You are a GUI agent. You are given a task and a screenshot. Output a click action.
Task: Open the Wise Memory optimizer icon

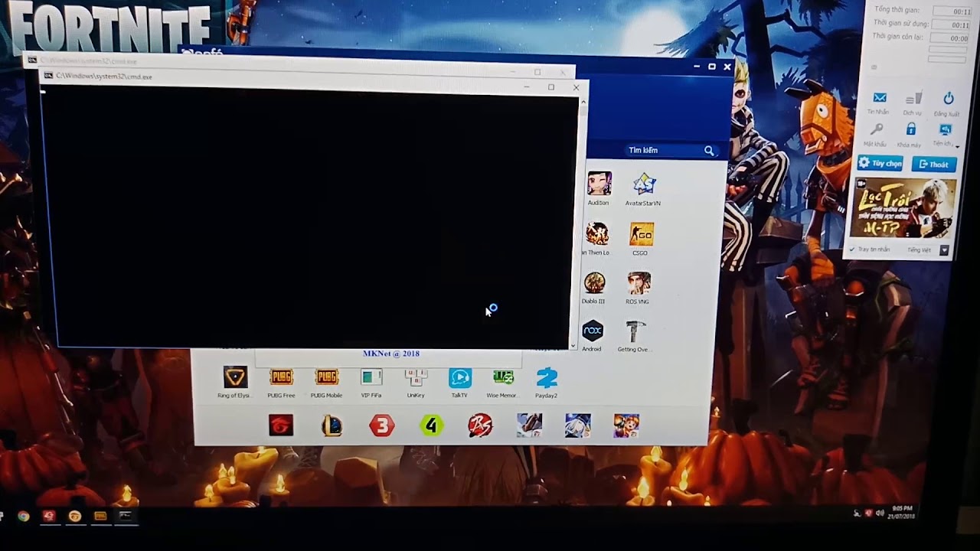tap(503, 377)
